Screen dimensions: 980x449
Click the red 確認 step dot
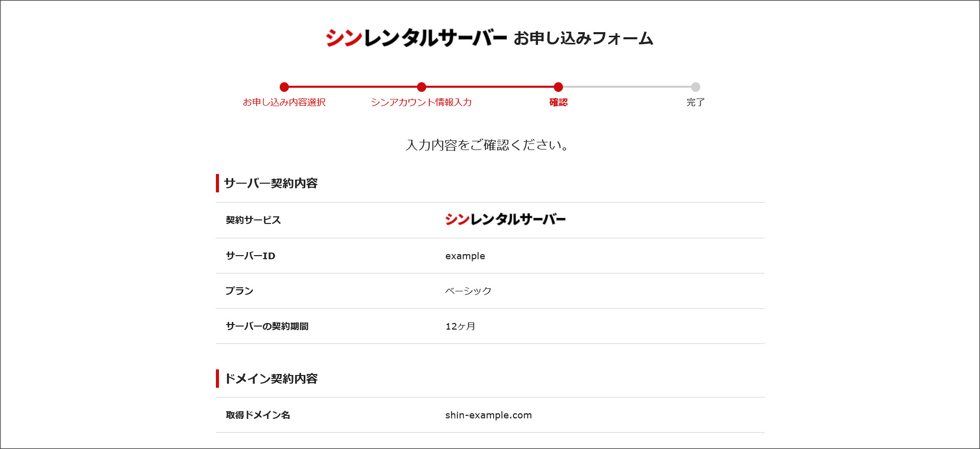558,87
